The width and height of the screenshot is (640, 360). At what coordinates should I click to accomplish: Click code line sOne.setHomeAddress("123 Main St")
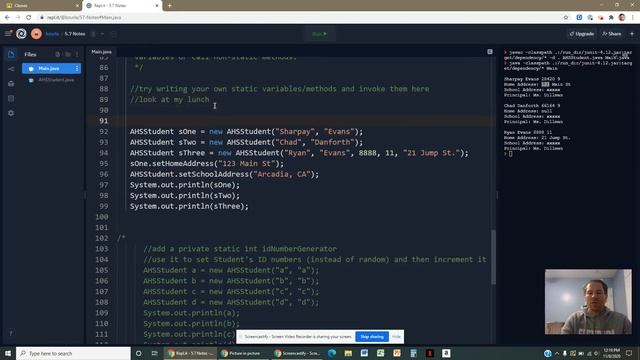pyautogui.click(x=207, y=163)
